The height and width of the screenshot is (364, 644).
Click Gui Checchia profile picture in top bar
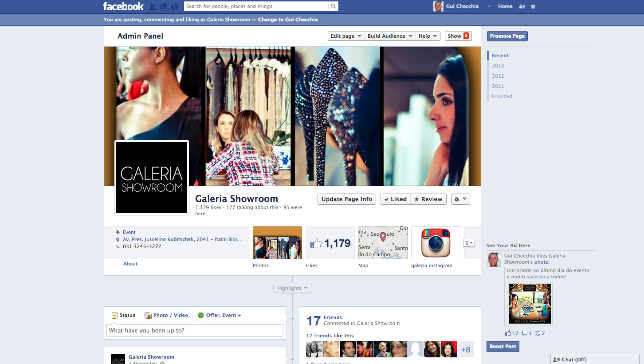438,6
